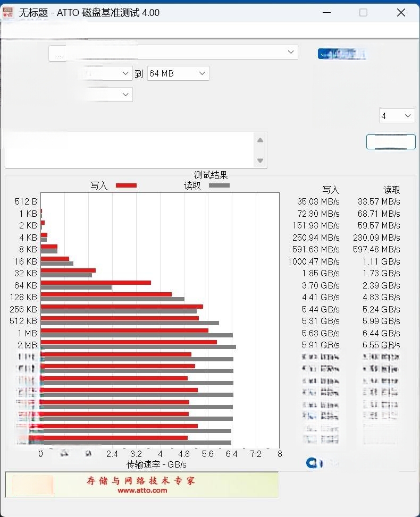Open the queue depth dropdown showing 4

(x=397, y=116)
